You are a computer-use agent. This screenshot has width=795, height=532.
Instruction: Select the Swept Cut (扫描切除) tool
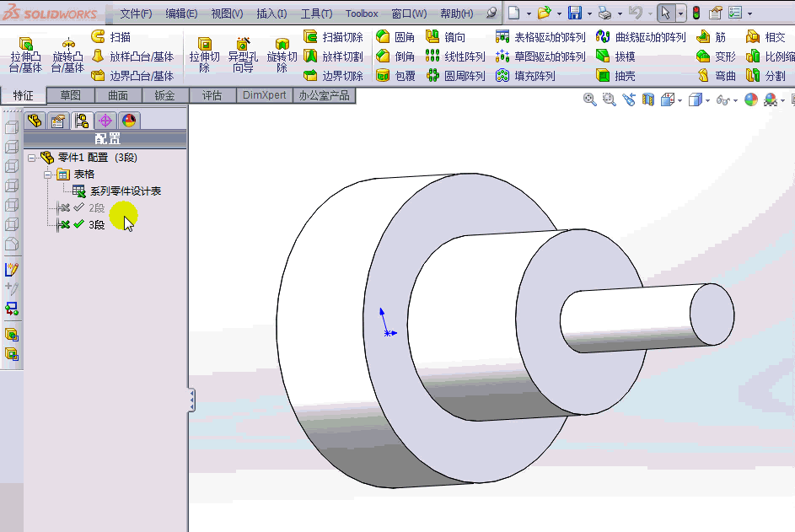[x=333, y=36]
